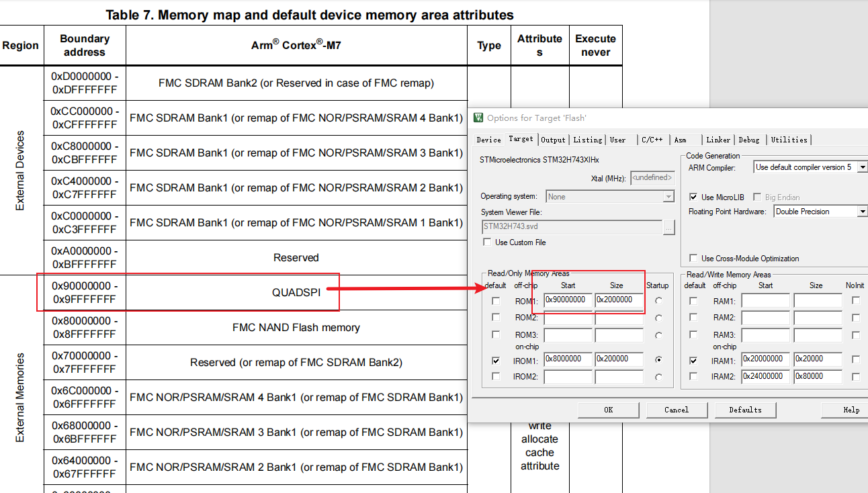The width and height of the screenshot is (868, 493).
Task: Open the C/C++ tab
Action: pos(652,140)
